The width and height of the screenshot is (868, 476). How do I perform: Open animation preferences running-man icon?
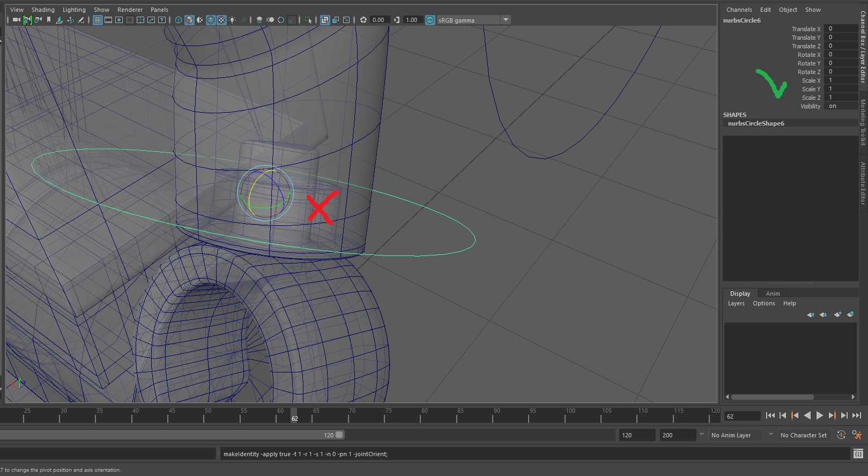pos(857,435)
